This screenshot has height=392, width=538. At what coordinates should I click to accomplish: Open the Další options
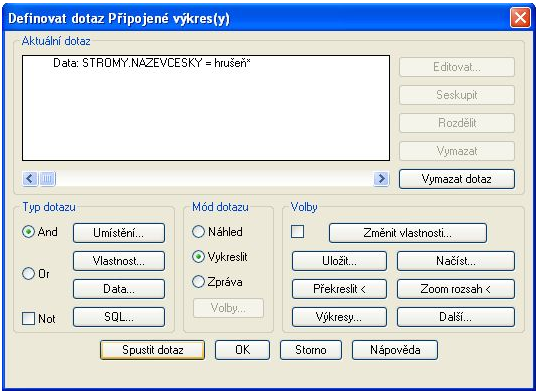tap(456, 317)
